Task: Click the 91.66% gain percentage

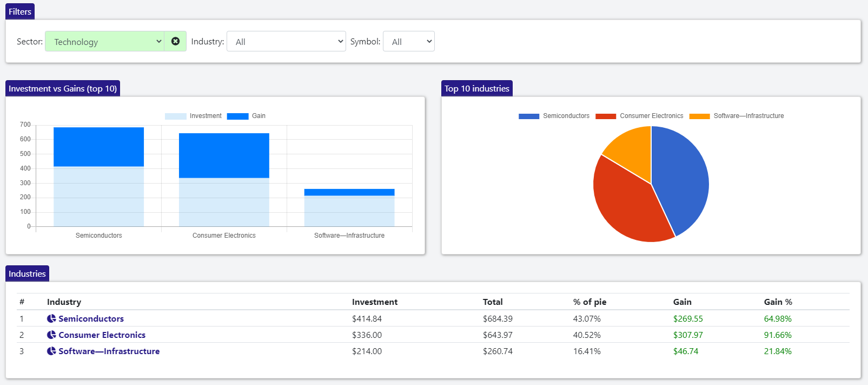Action: coord(778,335)
